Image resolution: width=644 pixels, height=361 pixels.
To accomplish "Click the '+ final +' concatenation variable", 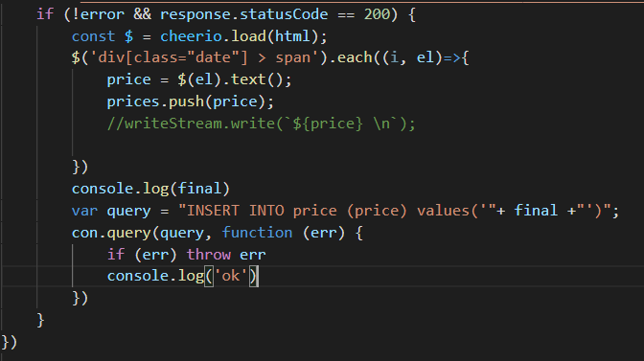I will (x=536, y=211).
